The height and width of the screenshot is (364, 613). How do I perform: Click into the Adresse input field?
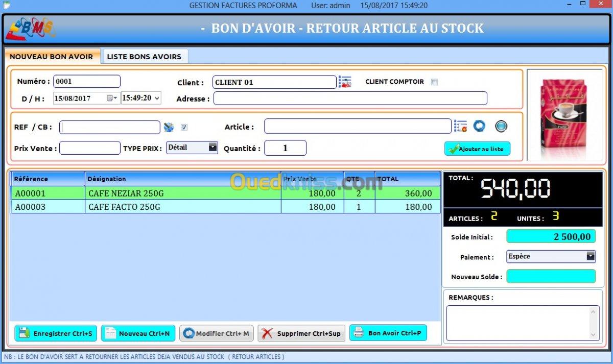[350, 98]
